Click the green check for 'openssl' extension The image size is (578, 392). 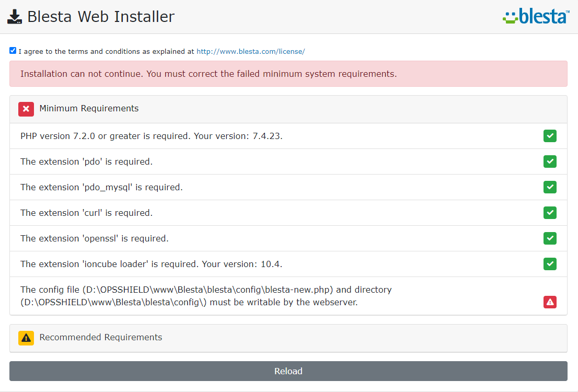[x=550, y=238]
